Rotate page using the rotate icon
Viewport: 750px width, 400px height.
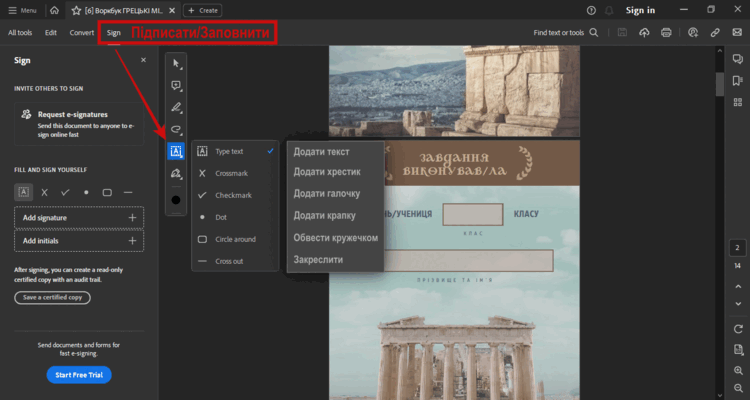(x=738, y=329)
